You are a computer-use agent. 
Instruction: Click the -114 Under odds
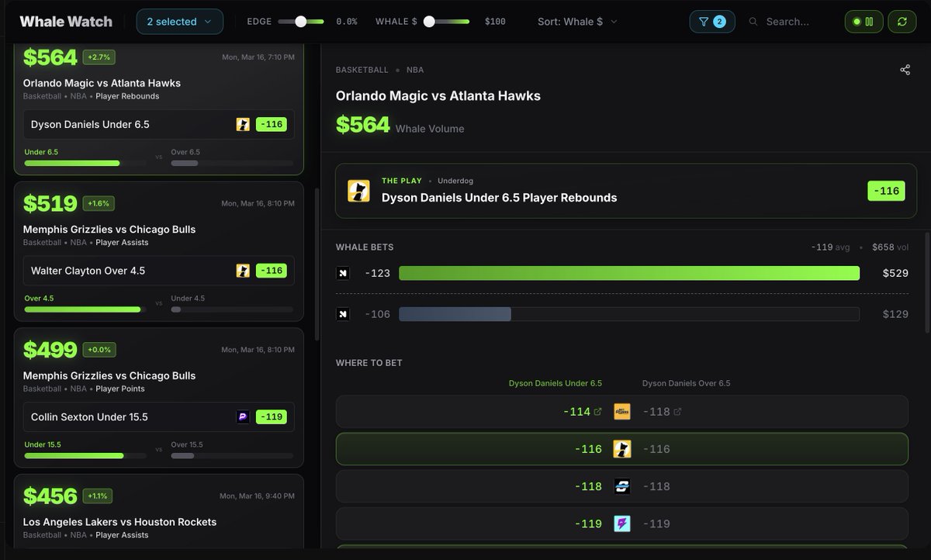pyautogui.click(x=577, y=412)
